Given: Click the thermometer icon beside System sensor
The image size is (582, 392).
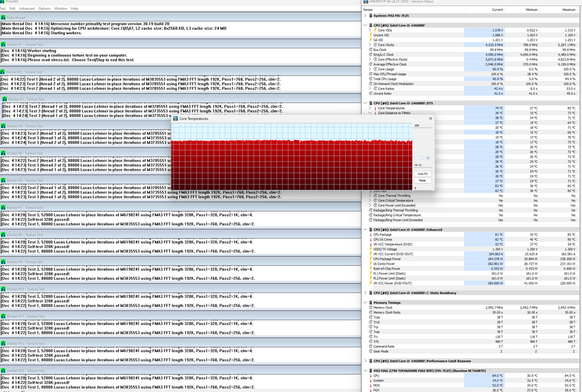Looking at the screenshot, I should (x=370, y=380).
